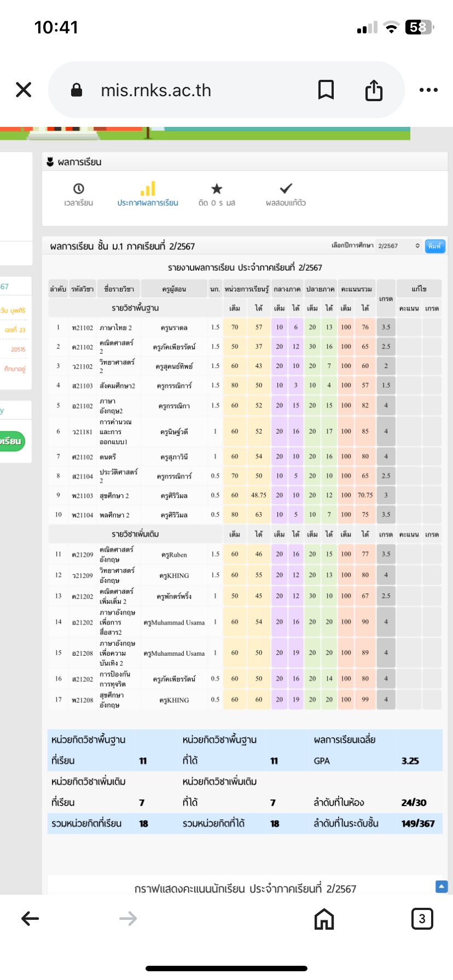453x980 pixels.
Task: Tap the battery indicator showing 58
Action: coord(420,27)
